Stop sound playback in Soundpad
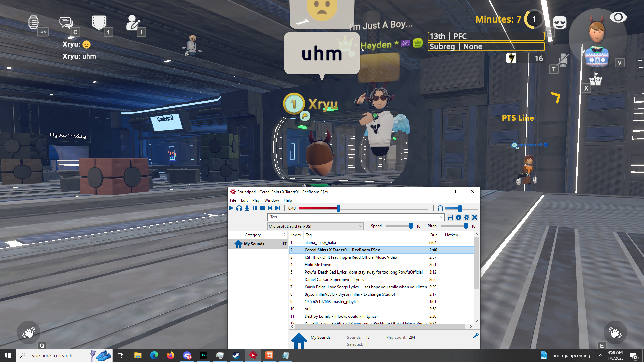The width and height of the screenshot is (644, 362). coord(262,208)
